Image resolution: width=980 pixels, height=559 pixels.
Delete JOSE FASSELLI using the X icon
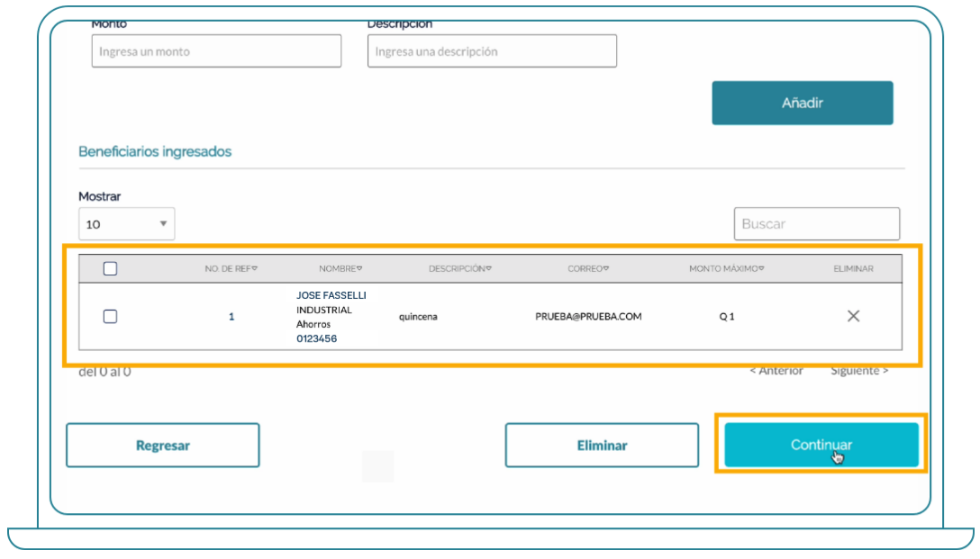(x=852, y=316)
